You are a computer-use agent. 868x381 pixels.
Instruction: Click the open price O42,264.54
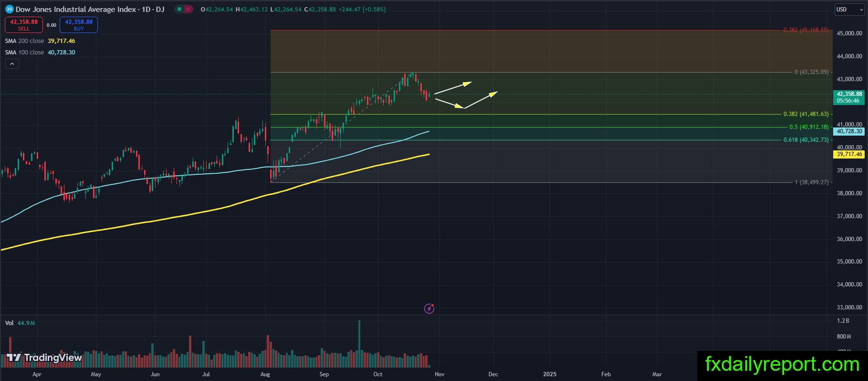click(217, 9)
